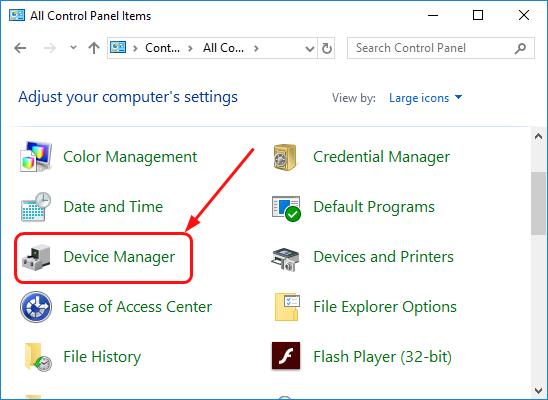Open the Device Manager icon

pos(36,257)
